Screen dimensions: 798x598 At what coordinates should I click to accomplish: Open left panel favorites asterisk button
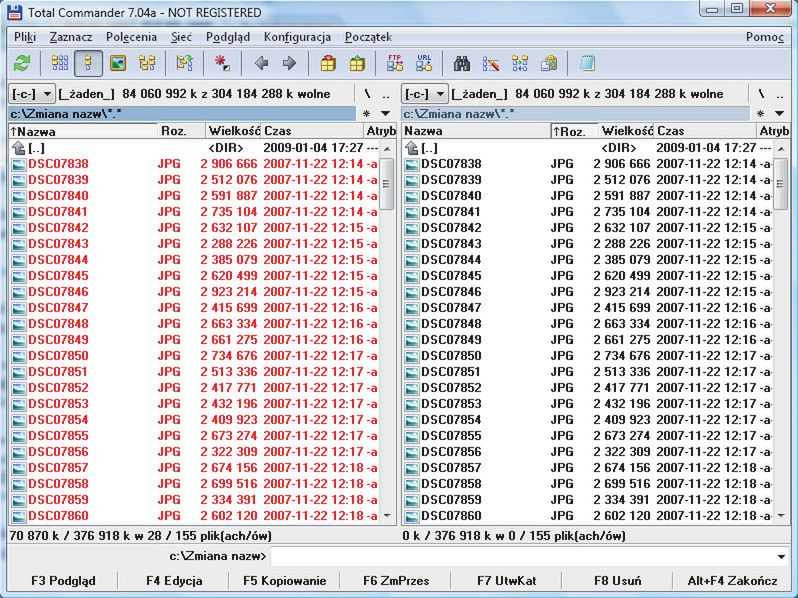click(366, 113)
